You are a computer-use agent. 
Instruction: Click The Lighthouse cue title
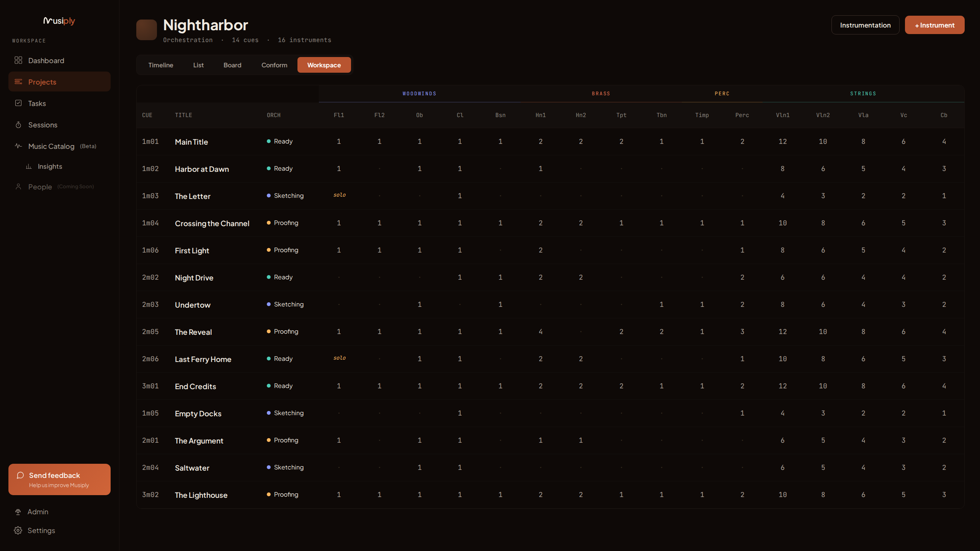pyautogui.click(x=201, y=495)
